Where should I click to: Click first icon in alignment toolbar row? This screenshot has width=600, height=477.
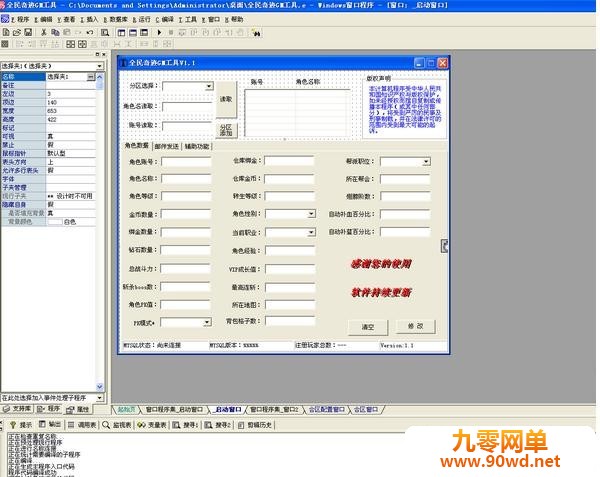[5, 44]
